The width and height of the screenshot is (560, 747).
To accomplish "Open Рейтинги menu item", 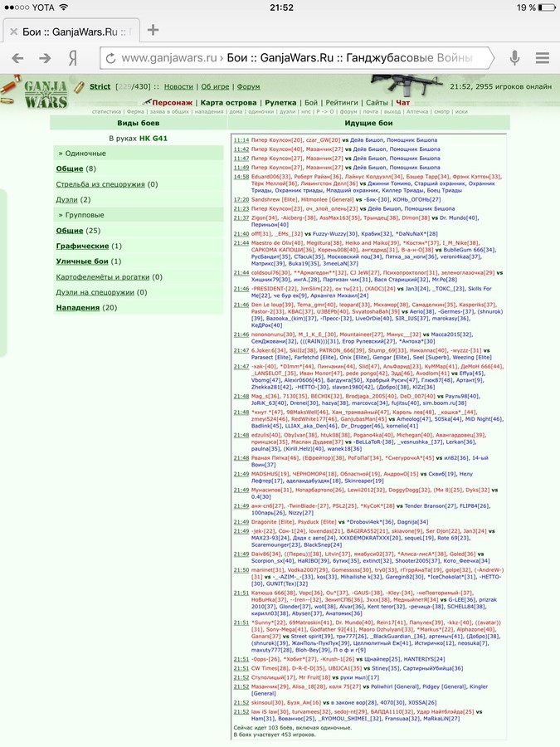I will coord(342,102).
